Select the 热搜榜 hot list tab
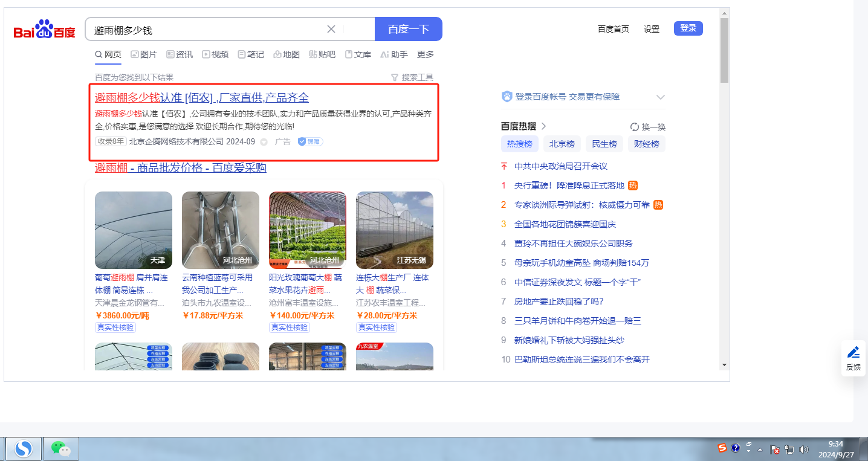This screenshot has height=461, width=868. pos(520,144)
